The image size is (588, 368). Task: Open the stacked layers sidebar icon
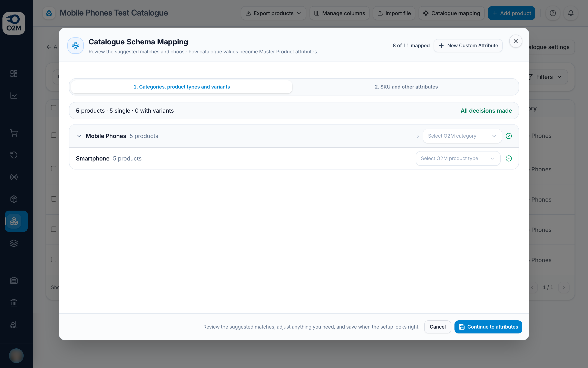(14, 243)
